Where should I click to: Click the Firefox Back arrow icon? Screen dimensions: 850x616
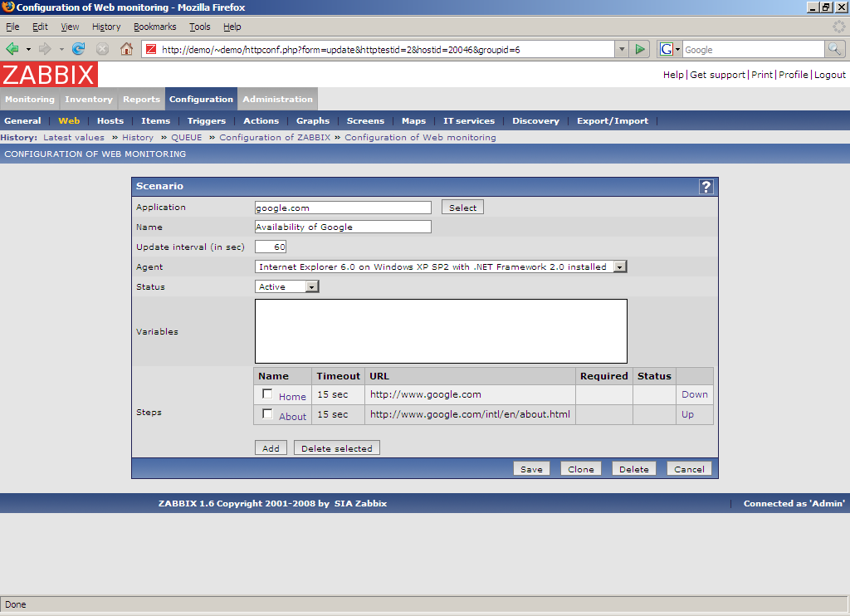point(12,49)
